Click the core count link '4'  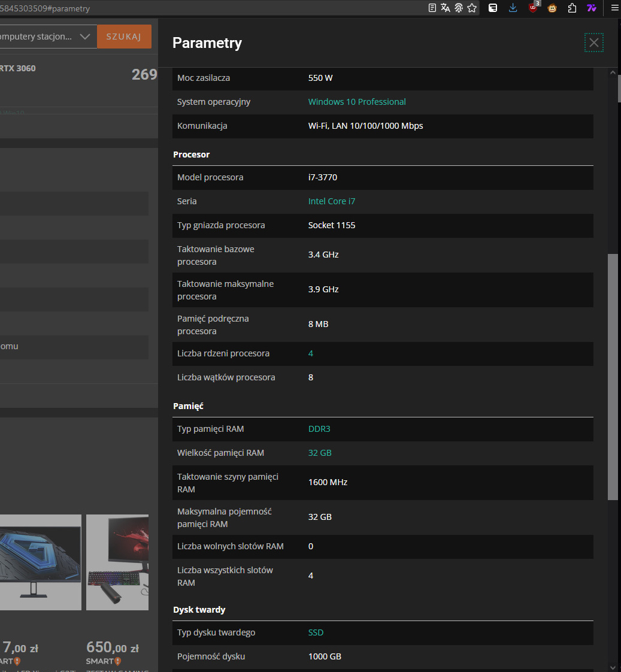[x=310, y=353]
